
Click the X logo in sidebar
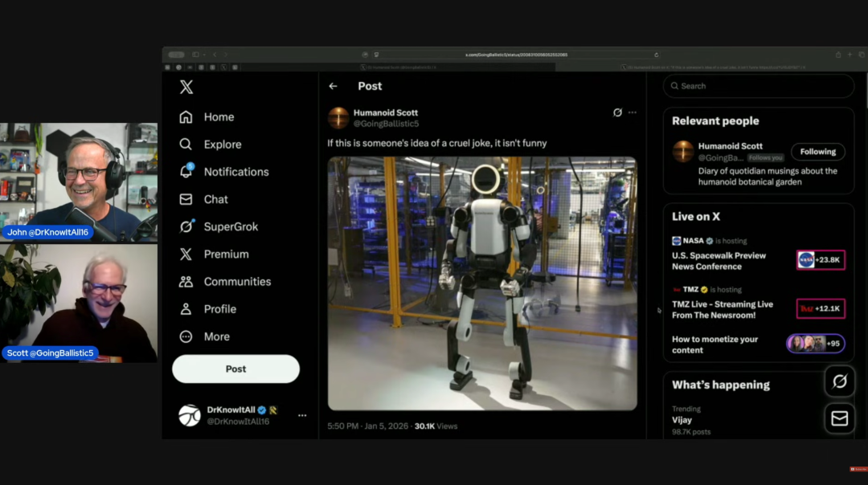point(186,88)
